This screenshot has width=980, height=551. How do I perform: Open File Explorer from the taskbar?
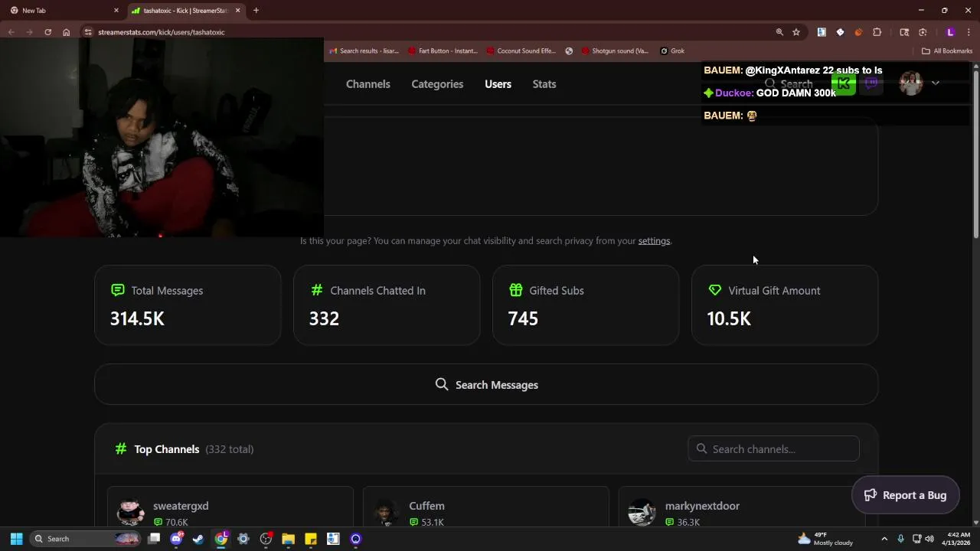coord(288,539)
